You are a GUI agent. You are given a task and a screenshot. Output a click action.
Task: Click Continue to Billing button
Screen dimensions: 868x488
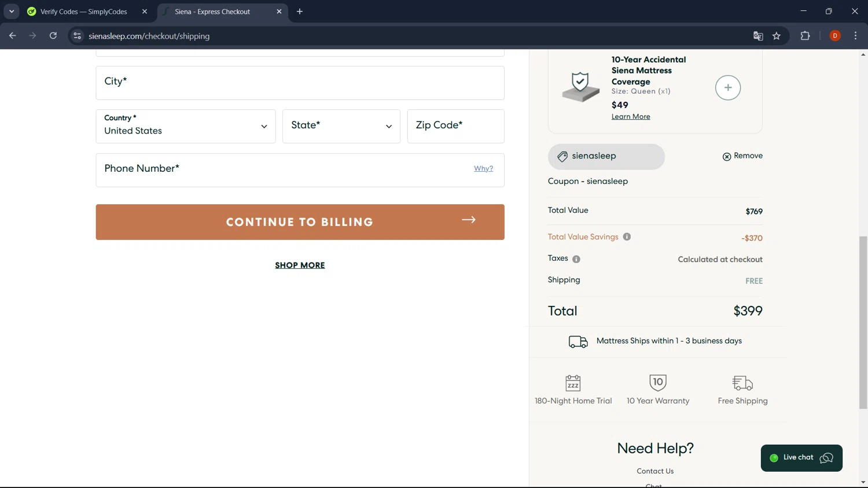tap(300, 222)
